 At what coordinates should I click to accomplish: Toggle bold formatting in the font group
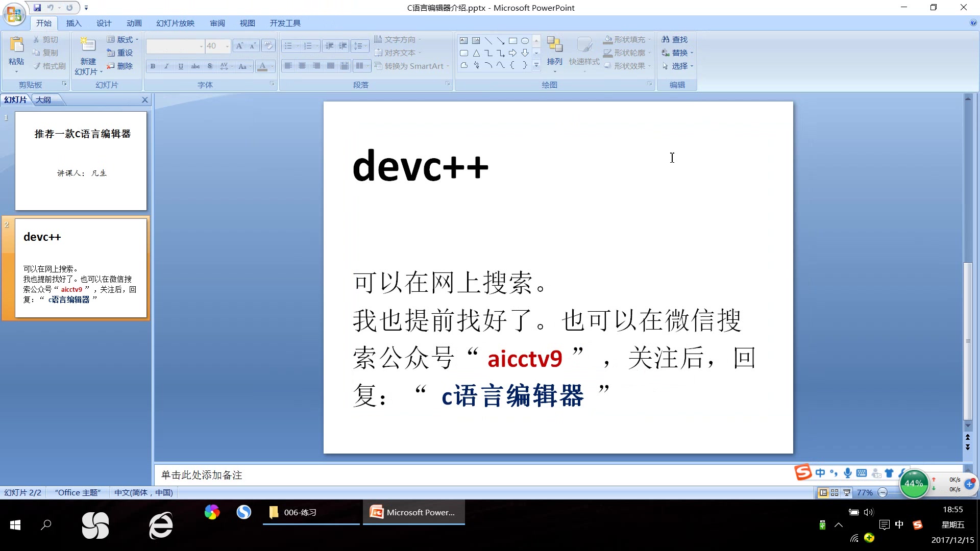point(152,66)
